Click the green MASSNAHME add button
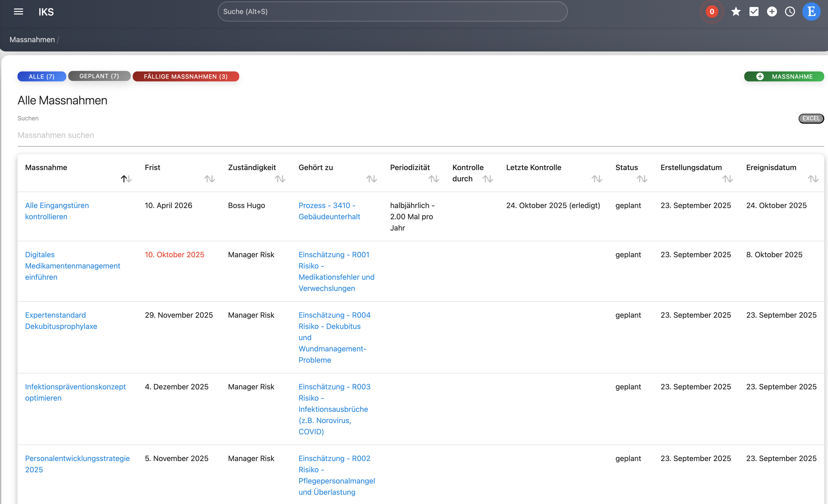 (x=784, y=77)
